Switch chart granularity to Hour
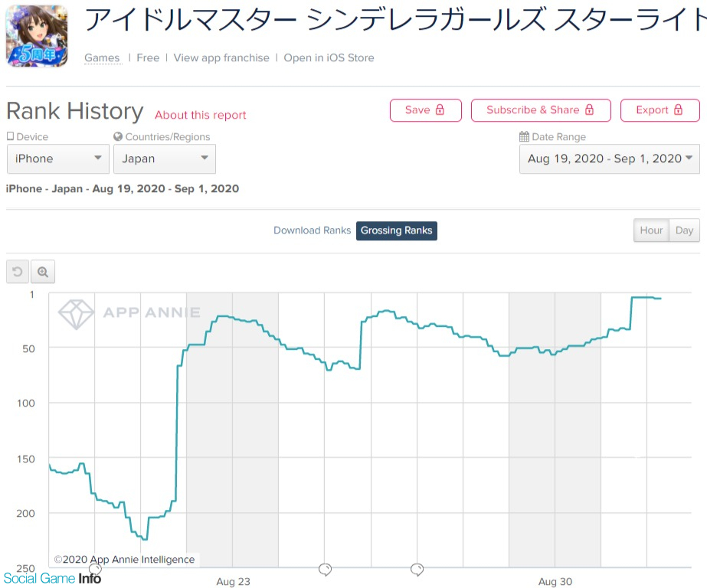This screenshot has height=588, width=707. [x=651, y=230]
